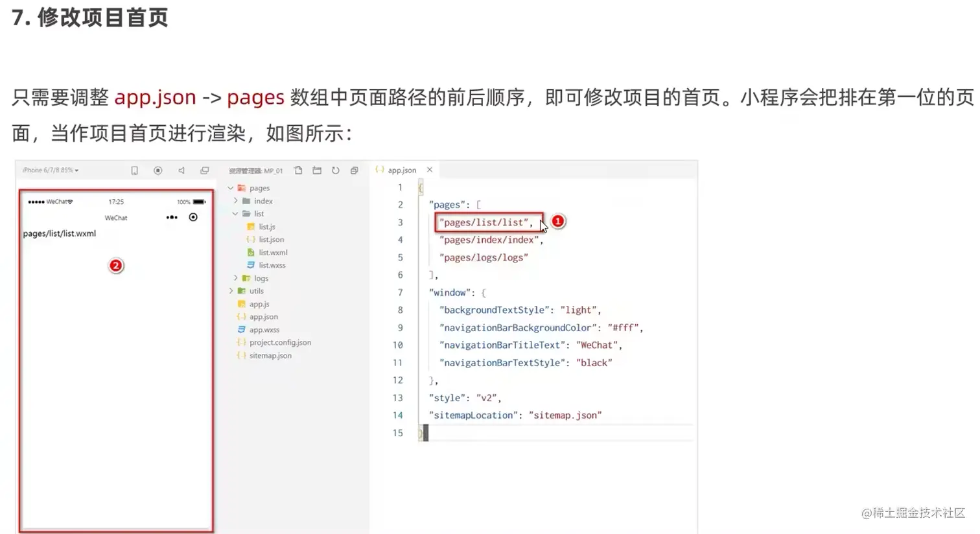Click "navigationBarBackgroundColor" on line 9
Viewport: 980px width, 534px height.
[518, 328]
